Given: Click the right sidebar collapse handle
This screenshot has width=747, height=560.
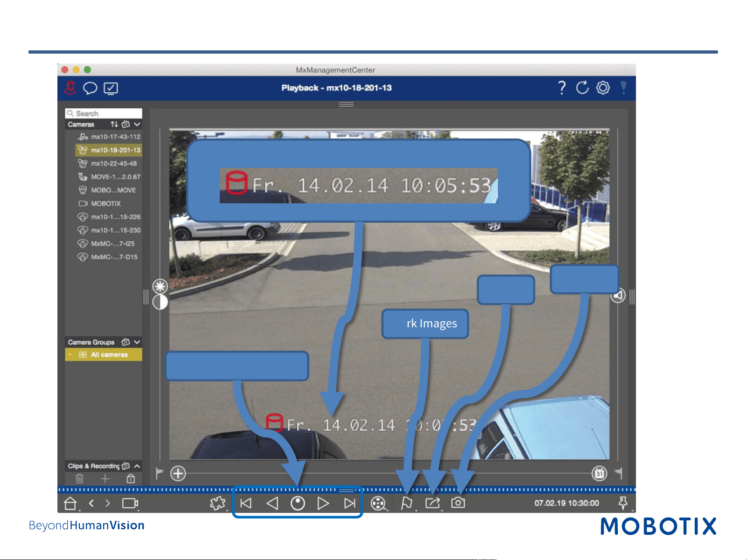Looking at the screenshot, I should click(x=632, y=297).
